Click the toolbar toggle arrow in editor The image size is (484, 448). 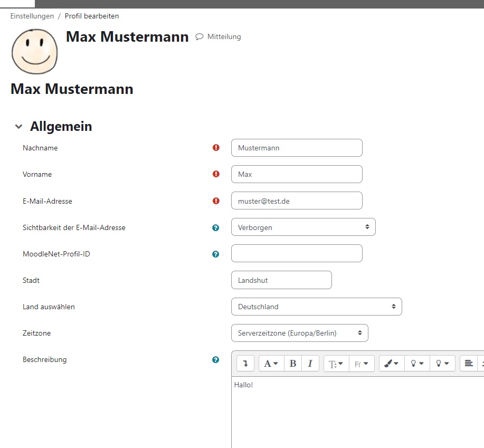[x=245, y=364]
